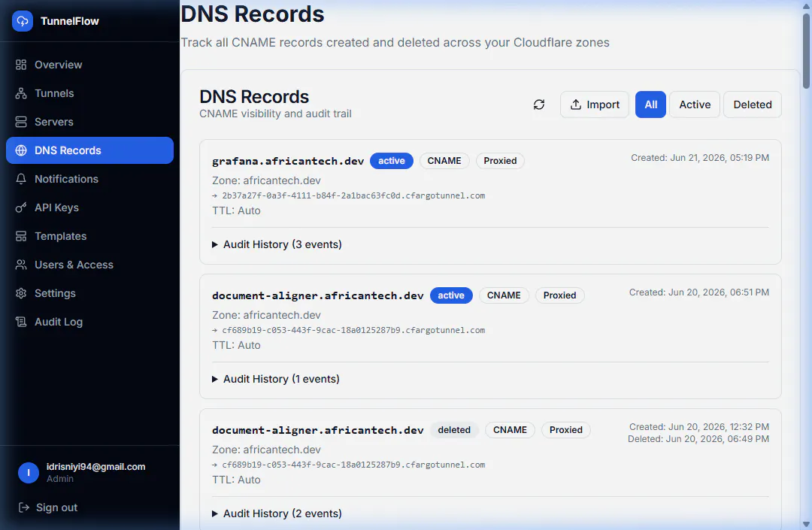Open Users & Access page
Screen dimensions: 812x530
(x=89, y=265)
